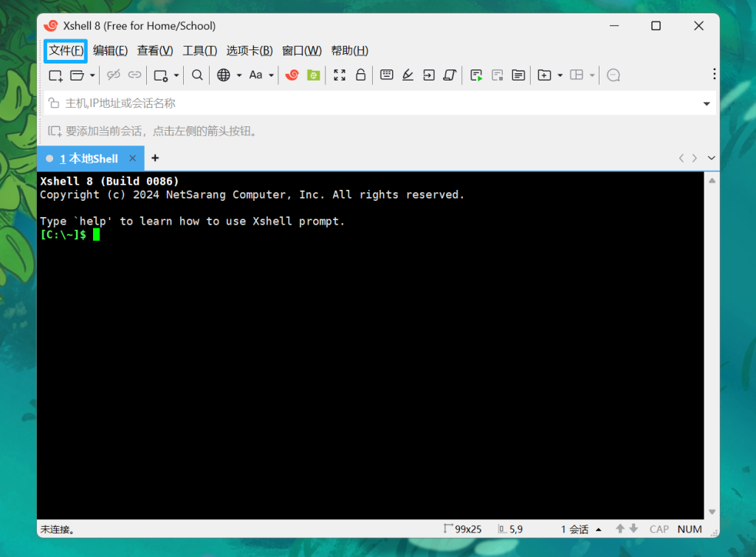The width and height of the screenshot is (756, 557).
Task: Open the 文件(F) menu
Action: pyautogui.click(x=66, y=51)
